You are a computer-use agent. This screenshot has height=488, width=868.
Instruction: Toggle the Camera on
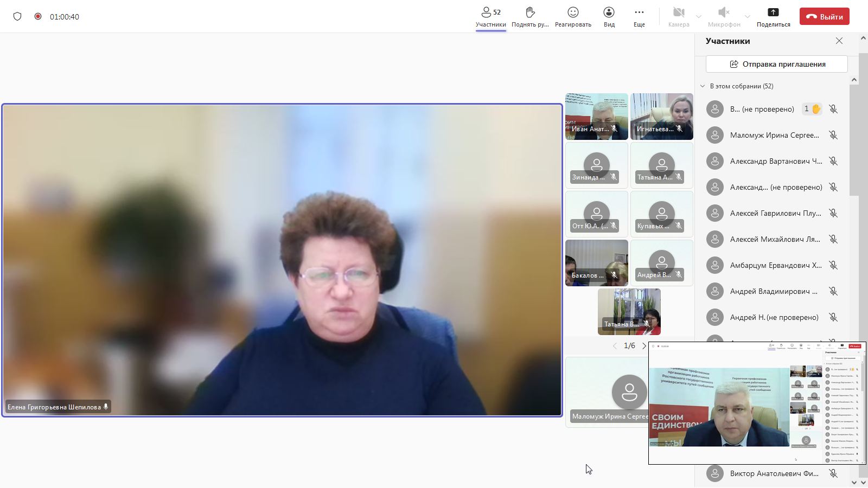point(679,17)
